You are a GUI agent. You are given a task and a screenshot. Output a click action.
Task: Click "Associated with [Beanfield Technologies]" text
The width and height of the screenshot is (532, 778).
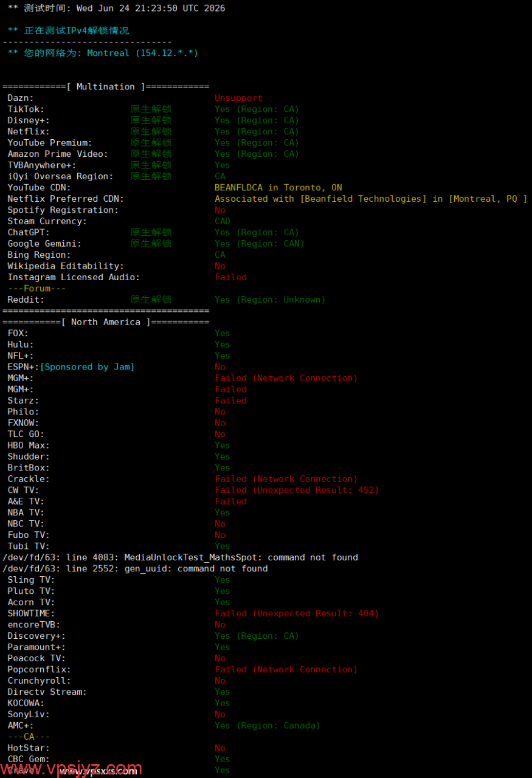[x=320, y=199]
